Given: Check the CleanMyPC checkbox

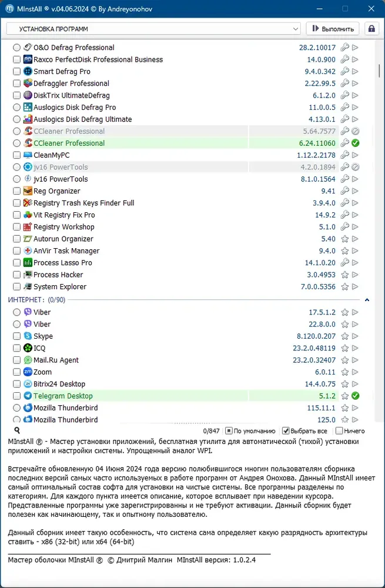Looking at the screenshot, I should pyautogui.click(x=16, y=155).
